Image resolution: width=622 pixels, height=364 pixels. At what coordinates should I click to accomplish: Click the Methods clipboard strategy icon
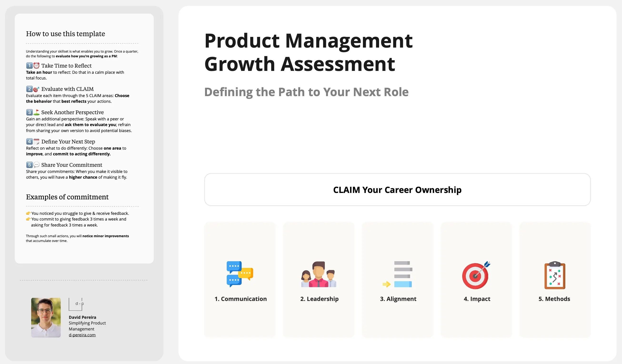pos(555,275)
